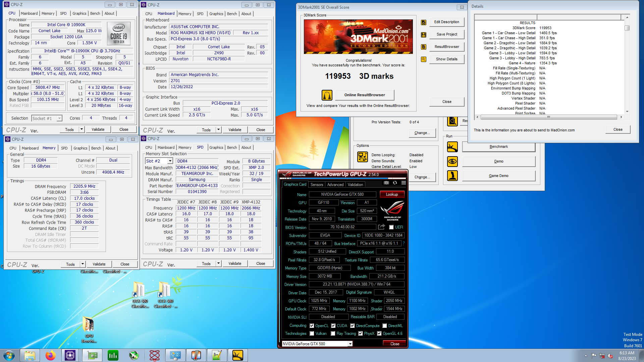Switch to Advanced tab in GPU-Z
Screen dimensions: 644x362
click(x=335, y=185)
